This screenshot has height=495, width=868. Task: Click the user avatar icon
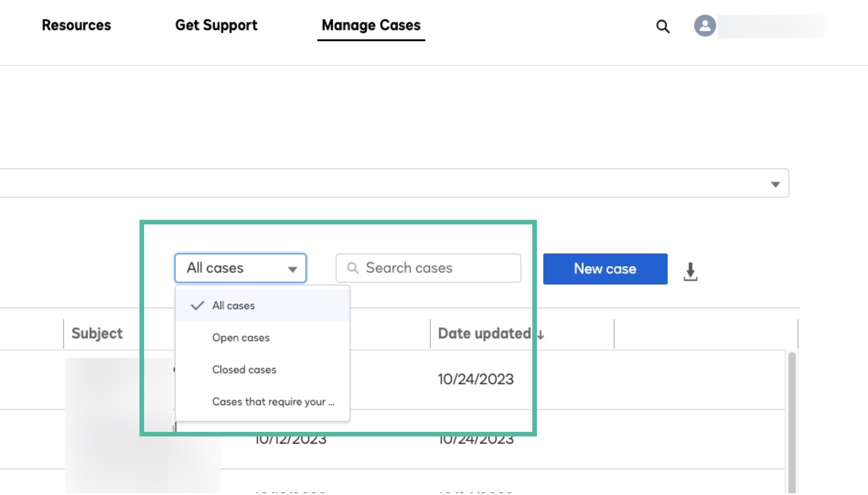[x=704, y=26]
